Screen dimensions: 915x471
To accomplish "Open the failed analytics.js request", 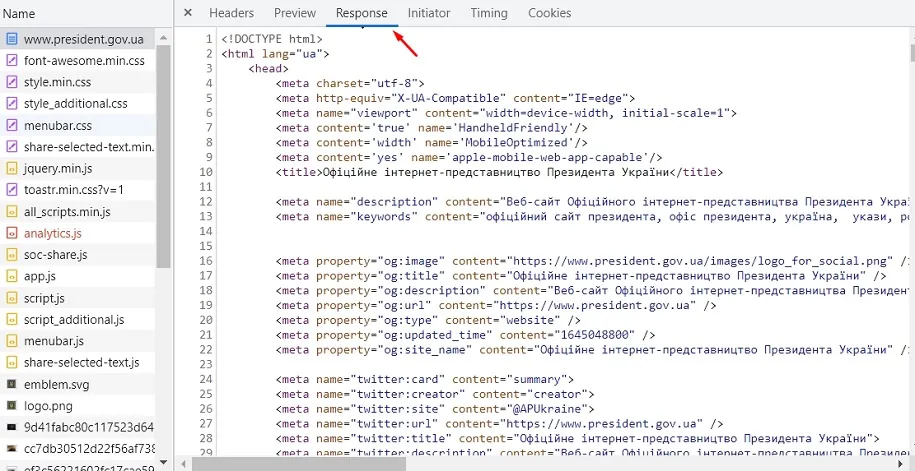I will tap(78, 233).
